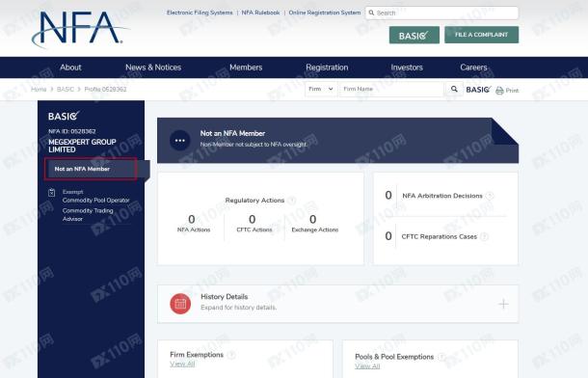The width and height of the screenshot is (588, 378).
Task: Click the Print icon
Action: 499,91
